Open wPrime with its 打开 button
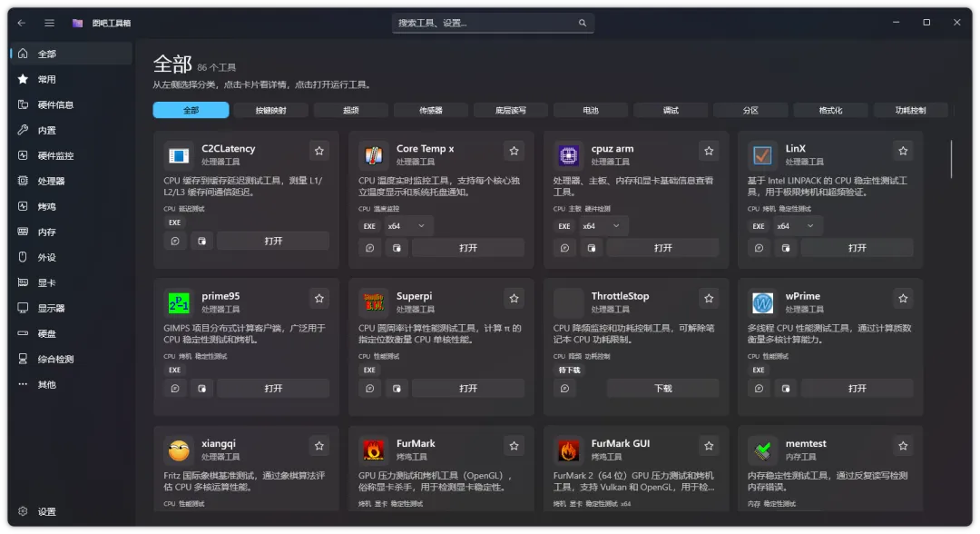980x534 pixels. click(857, 389)
